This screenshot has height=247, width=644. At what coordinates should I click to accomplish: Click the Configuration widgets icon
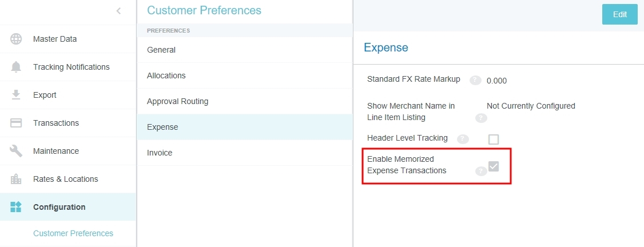coord(16,207)
